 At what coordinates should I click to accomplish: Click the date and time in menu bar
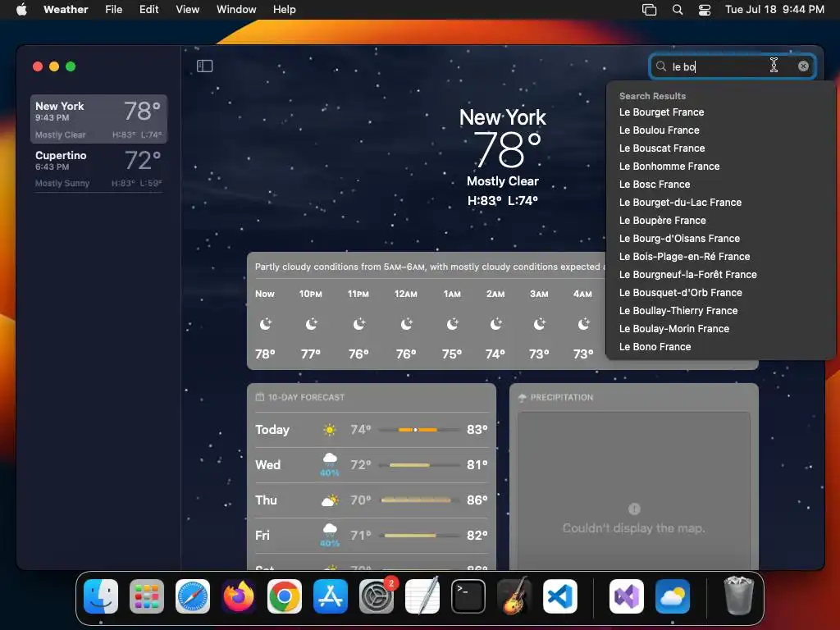point(774,10)
